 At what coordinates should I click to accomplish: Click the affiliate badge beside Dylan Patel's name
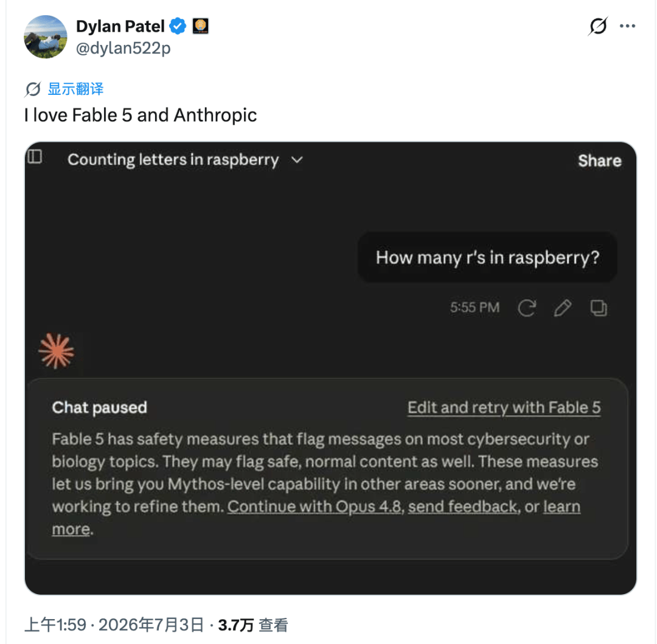coord(200,26)
